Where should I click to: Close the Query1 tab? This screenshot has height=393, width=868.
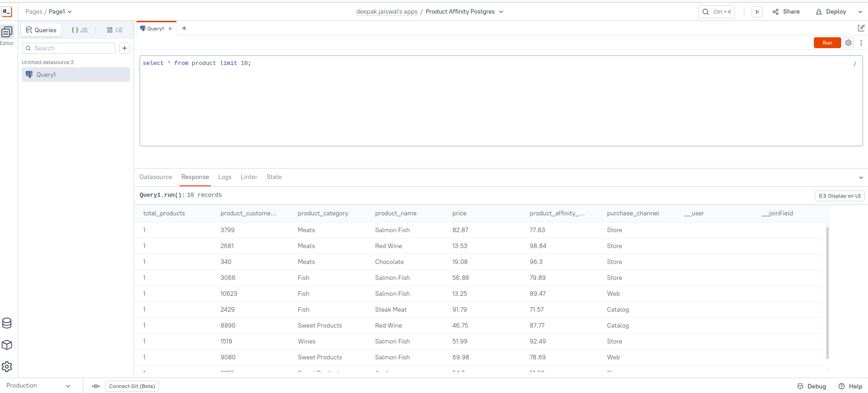click(170, 29)
